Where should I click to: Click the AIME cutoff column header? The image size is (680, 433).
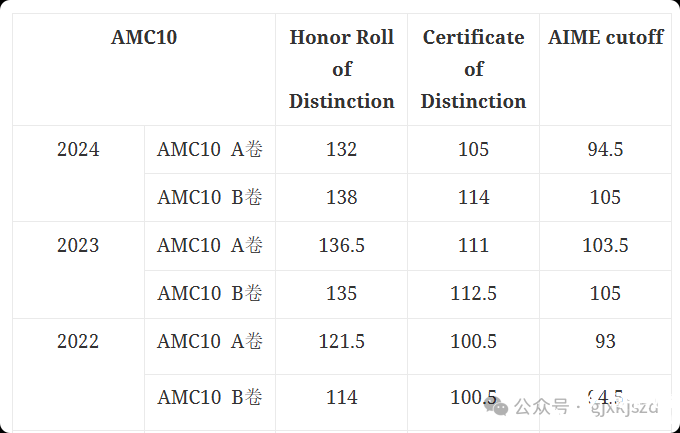tap(605, 37)
